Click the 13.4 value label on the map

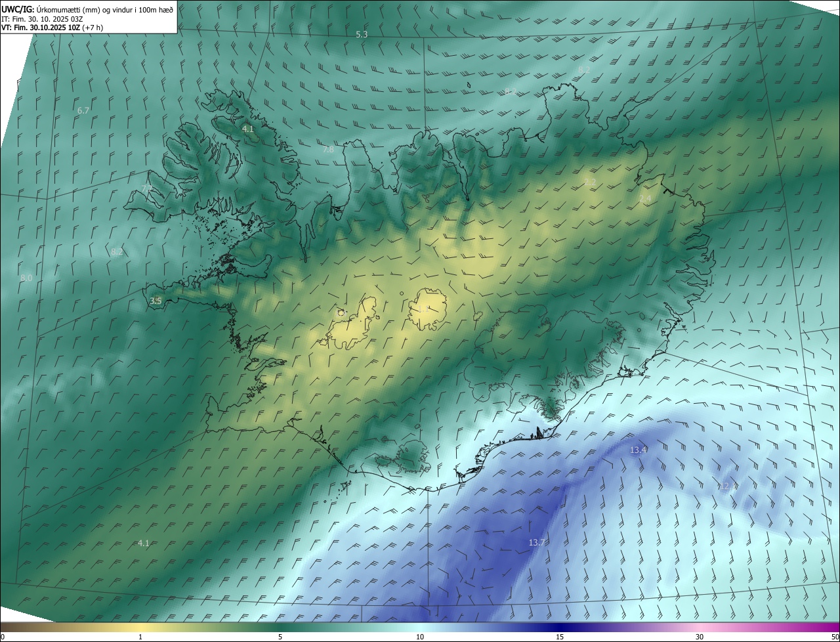coord(639,450)
